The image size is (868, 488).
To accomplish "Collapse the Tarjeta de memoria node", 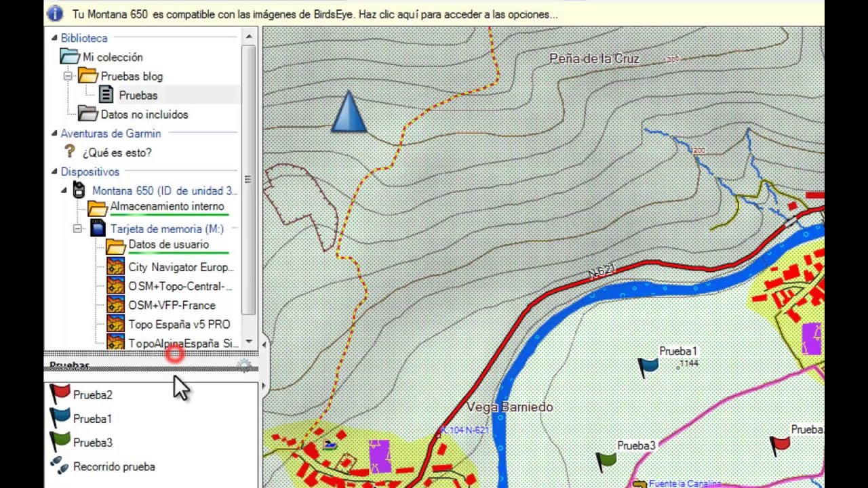I will click(77, 229).
